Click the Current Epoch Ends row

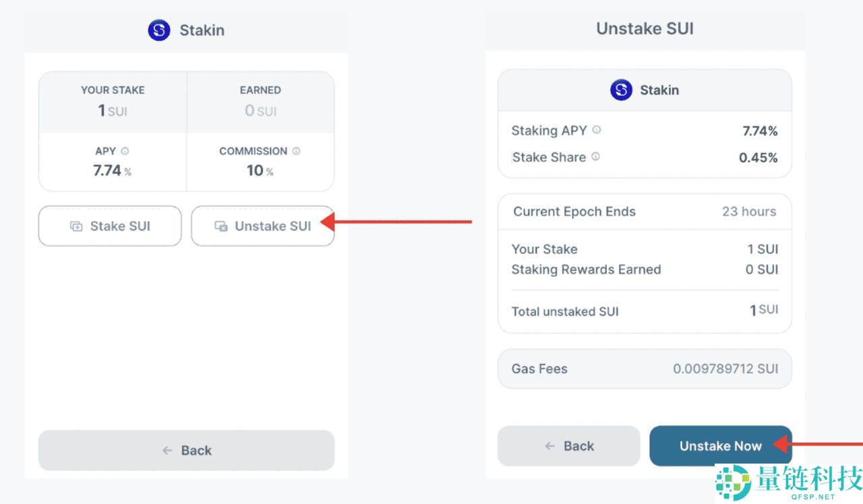(645, 212)
